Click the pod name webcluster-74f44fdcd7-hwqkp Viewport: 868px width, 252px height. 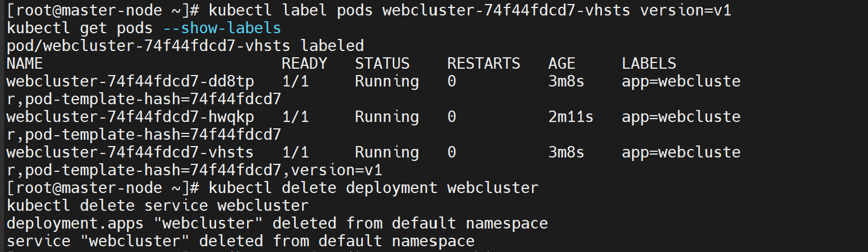pos(130,117)
